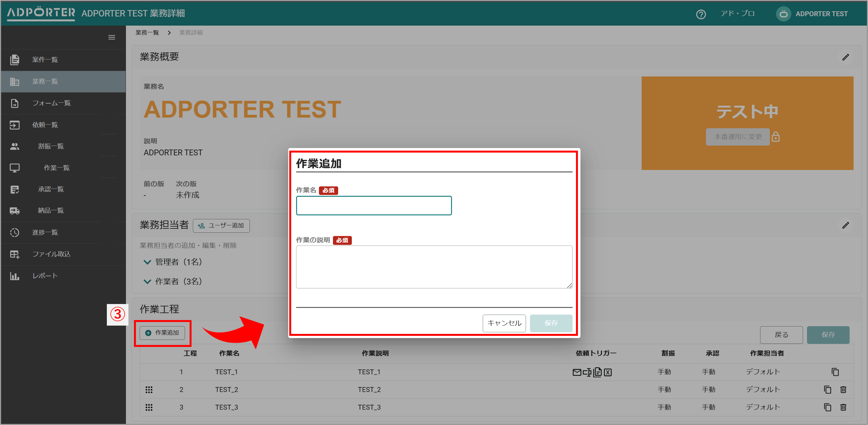Click the 納品一覧 truck icon
This screenshot has height=425, width=868.
[14, 211]
